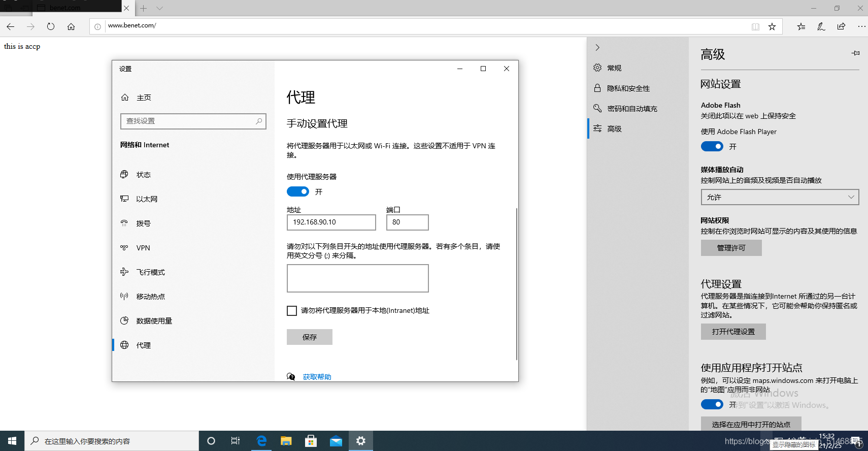Open the Favorites hub icon
This screenshot has height=451, width=868.
801,26
